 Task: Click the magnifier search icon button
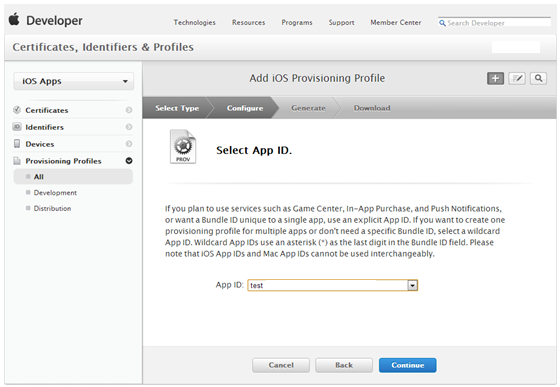pyautogui.click(x=538, y=78)
